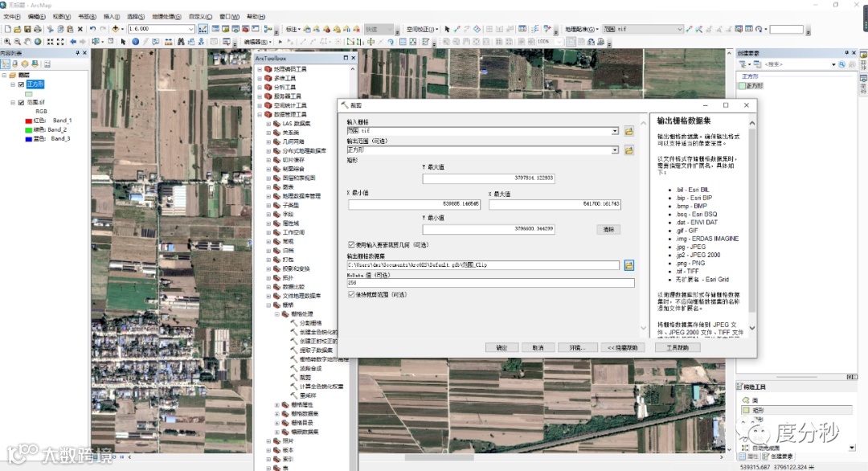Screen dimensions: 868x471
Task: Open the map scale 1:6,000 dropdown
Action: click(190, 29)
